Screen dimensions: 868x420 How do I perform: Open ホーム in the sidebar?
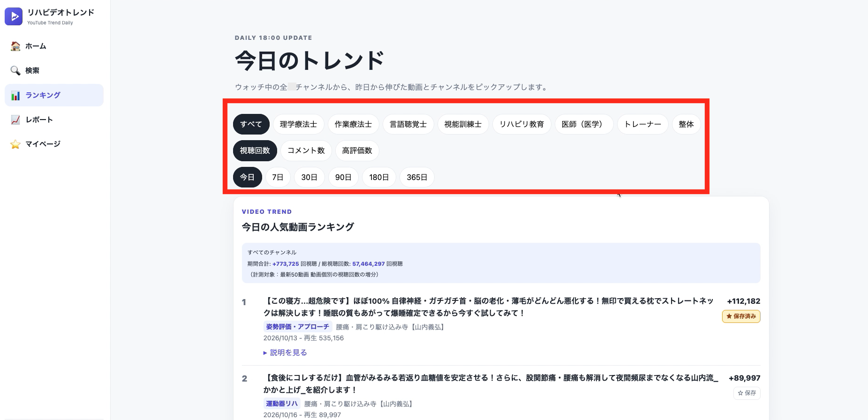point(54,46)
